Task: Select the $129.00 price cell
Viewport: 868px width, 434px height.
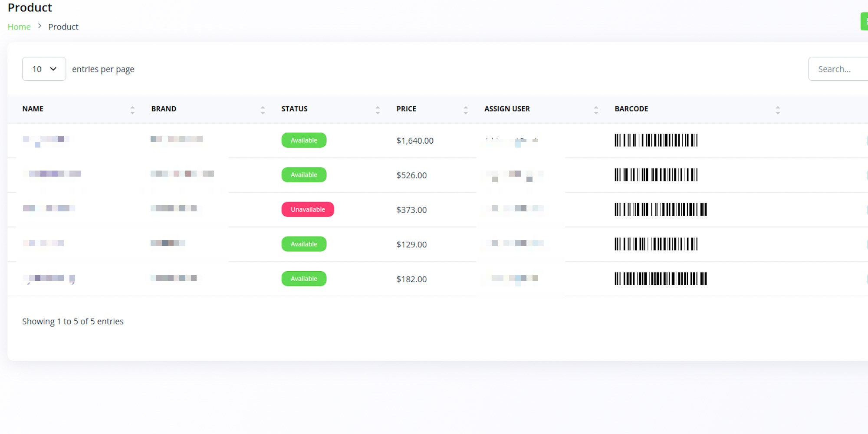Action: (411, 244)
